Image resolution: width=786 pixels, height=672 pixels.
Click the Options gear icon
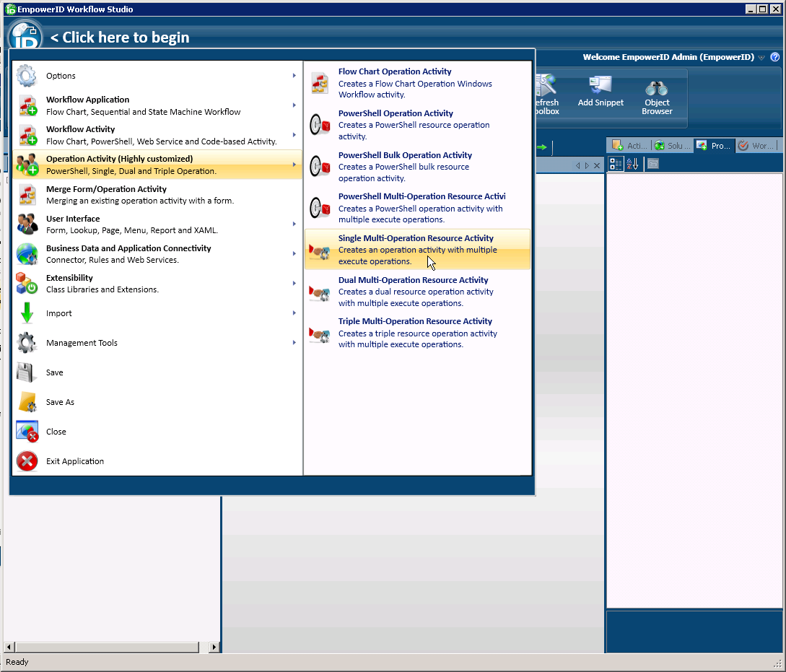(27, 75)
